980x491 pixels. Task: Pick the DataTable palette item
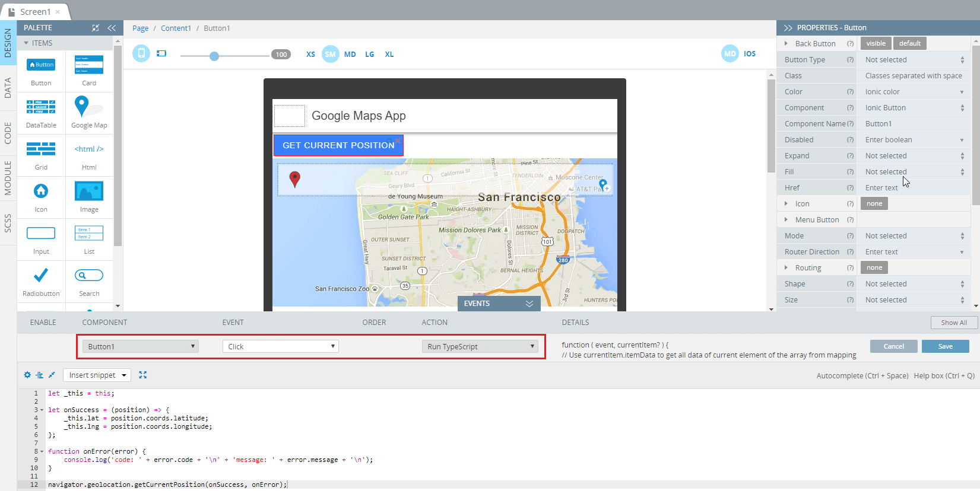coord(41,113)
